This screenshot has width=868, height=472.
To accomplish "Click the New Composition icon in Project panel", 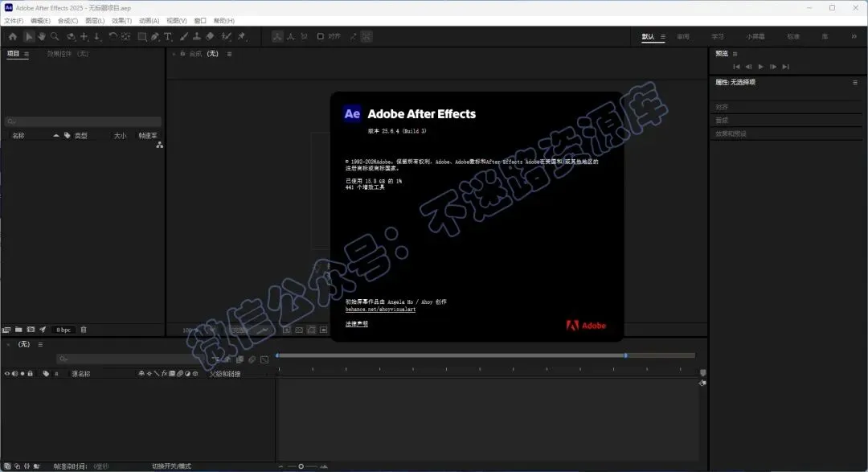I will (x=31, y=330).
